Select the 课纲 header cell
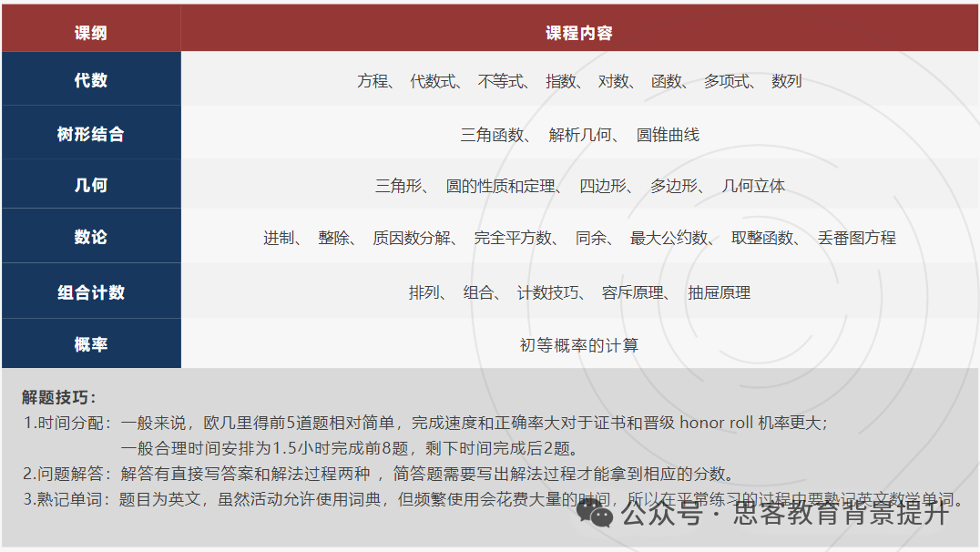Image resolution: width=980 pixels, height=552 pixels. (x=91, y=30)
